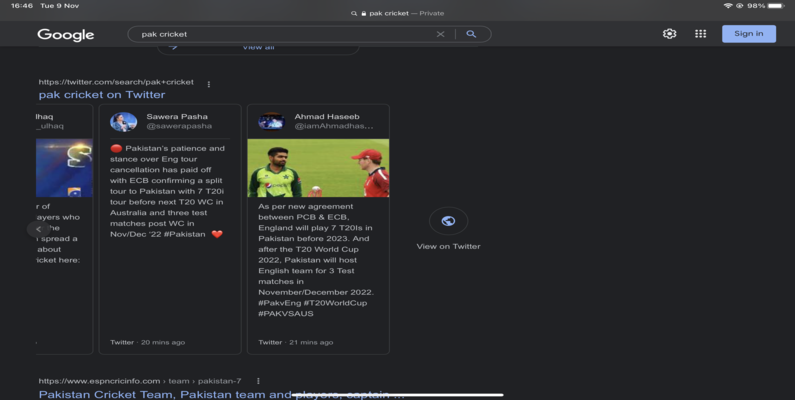Click the #PAKVSAUS hashtag

pyautogui.click(x=285, y=313)
